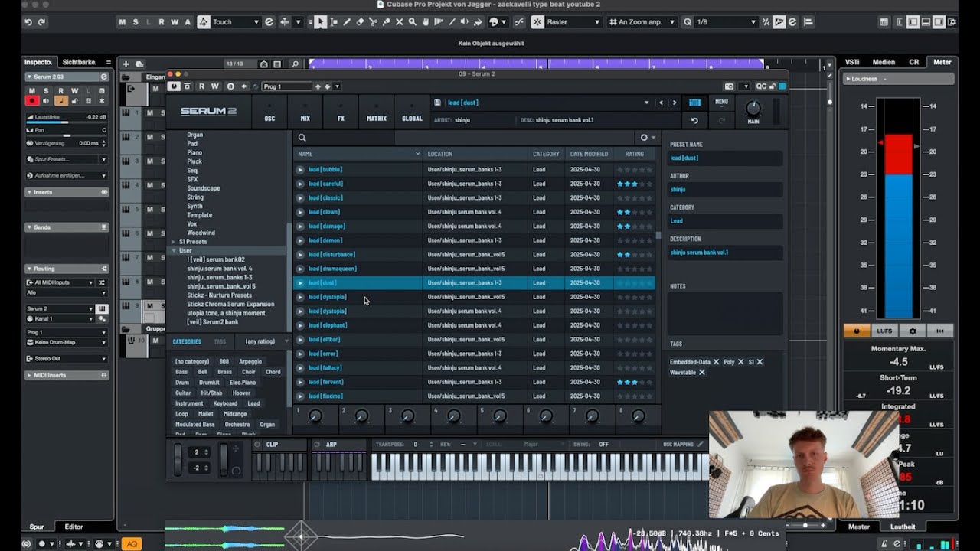Toggle the plugin power bypass button

pyautogui.click(x=175, y=86)
